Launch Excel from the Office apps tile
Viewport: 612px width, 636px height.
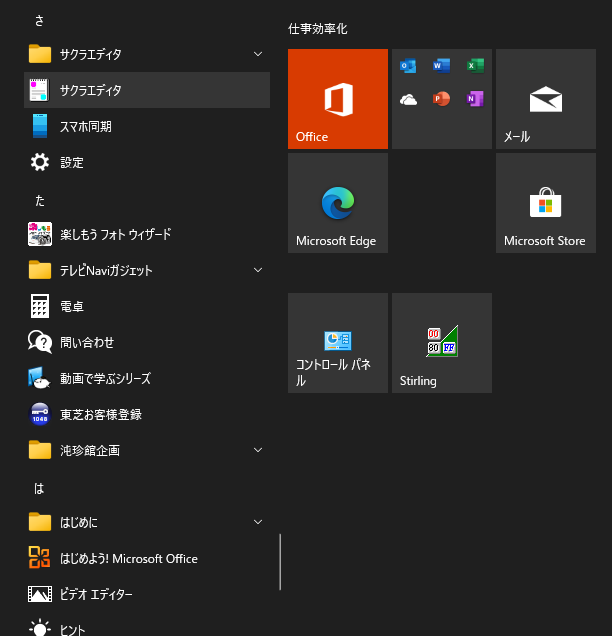[x=475, y=66]
